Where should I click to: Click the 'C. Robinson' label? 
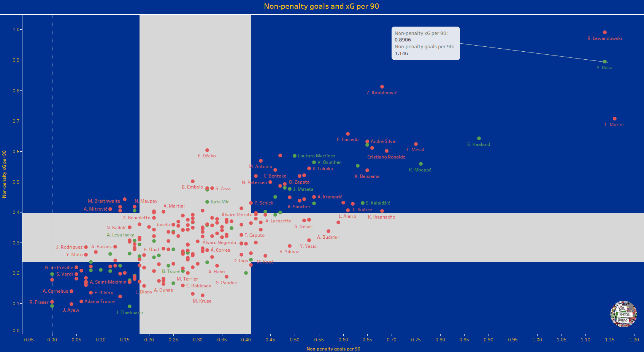tap(199, 286)
